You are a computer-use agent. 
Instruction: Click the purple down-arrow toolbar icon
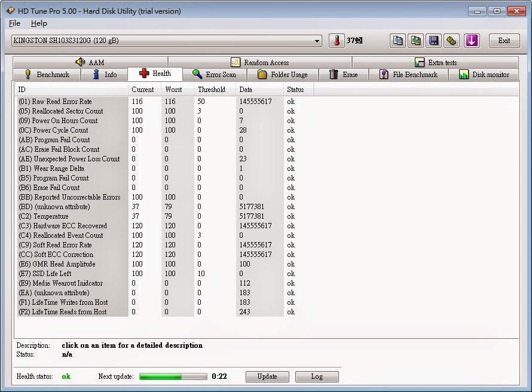pos(472,41)
